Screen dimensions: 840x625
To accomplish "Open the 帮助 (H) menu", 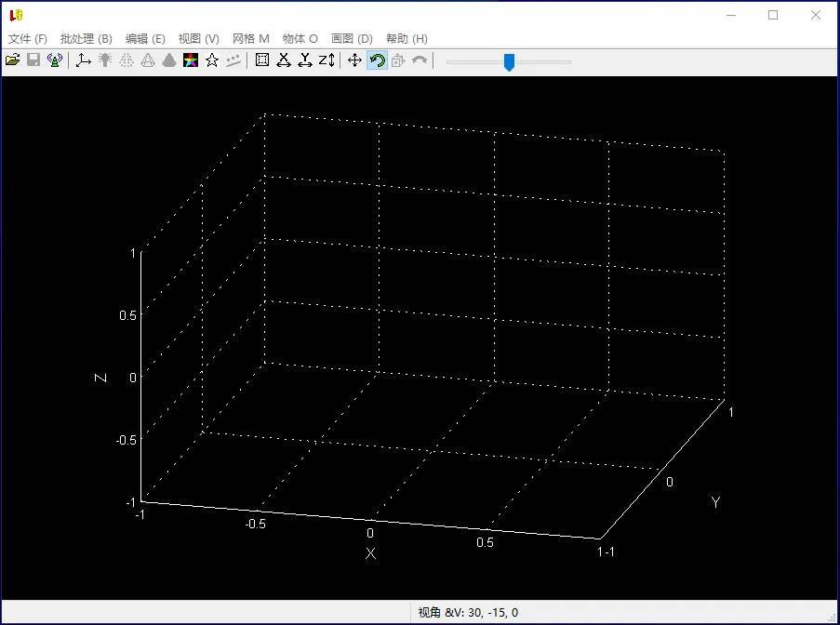I will (x=407, y=38).
